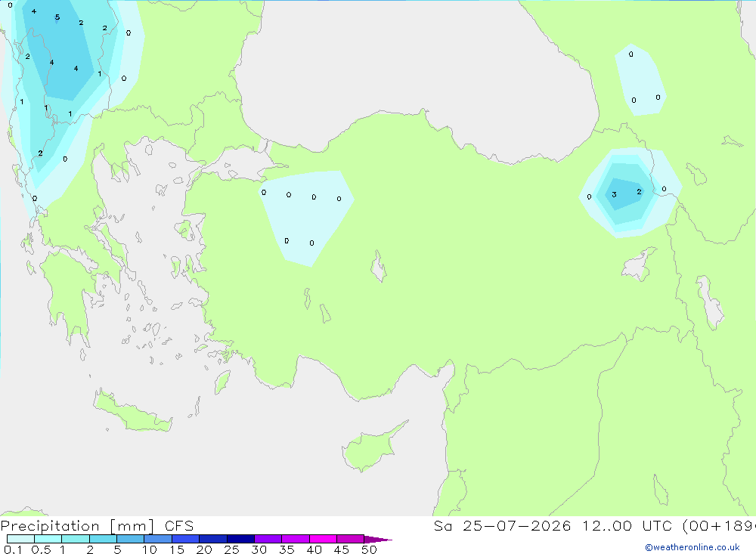
Task: Select the 15–20 mm blue legend swatch
Action: [x=185, y=539]
